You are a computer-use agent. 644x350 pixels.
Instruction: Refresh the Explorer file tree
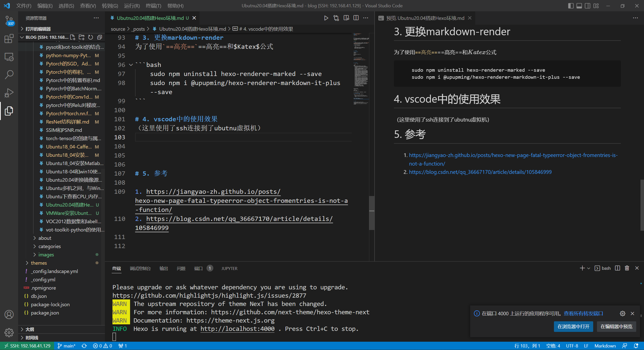pos(91,37)
